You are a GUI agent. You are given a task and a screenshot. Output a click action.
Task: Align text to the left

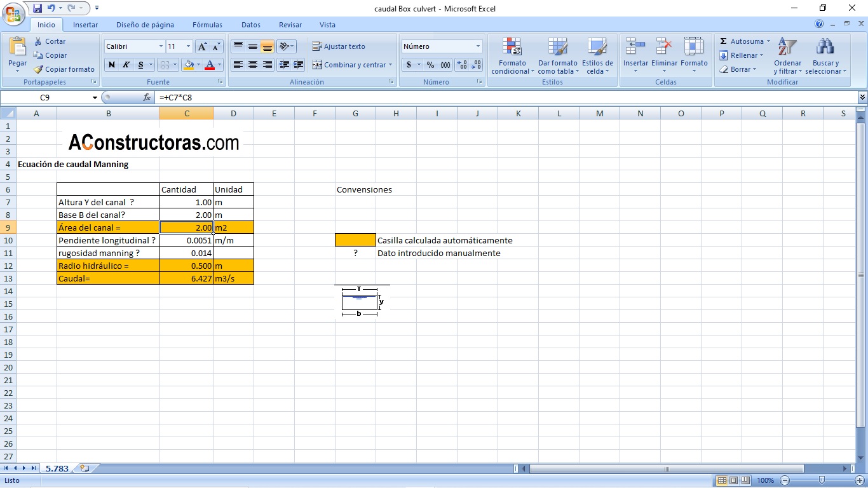pos(238,65)
